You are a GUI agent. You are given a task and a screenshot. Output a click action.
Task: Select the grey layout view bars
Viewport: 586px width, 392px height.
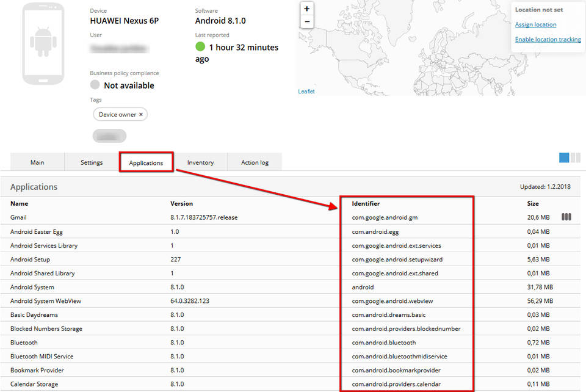coord(575,158)
